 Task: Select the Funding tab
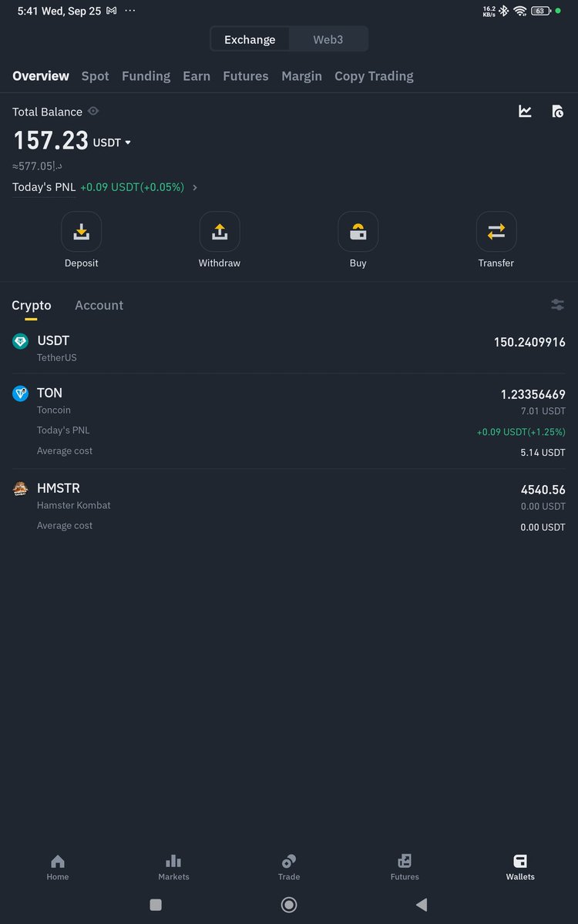(146, 76)
